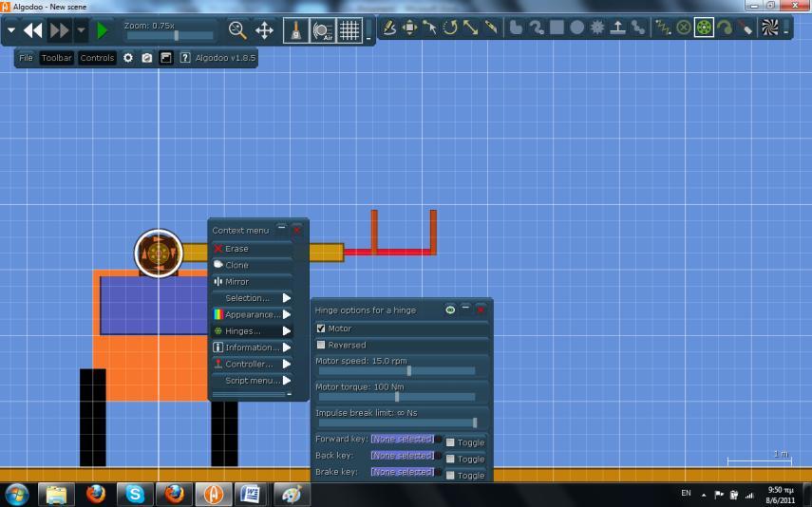This screenshot has height=507, width=812.
Task: Select the Sketch tool
Action: (389, 28)
